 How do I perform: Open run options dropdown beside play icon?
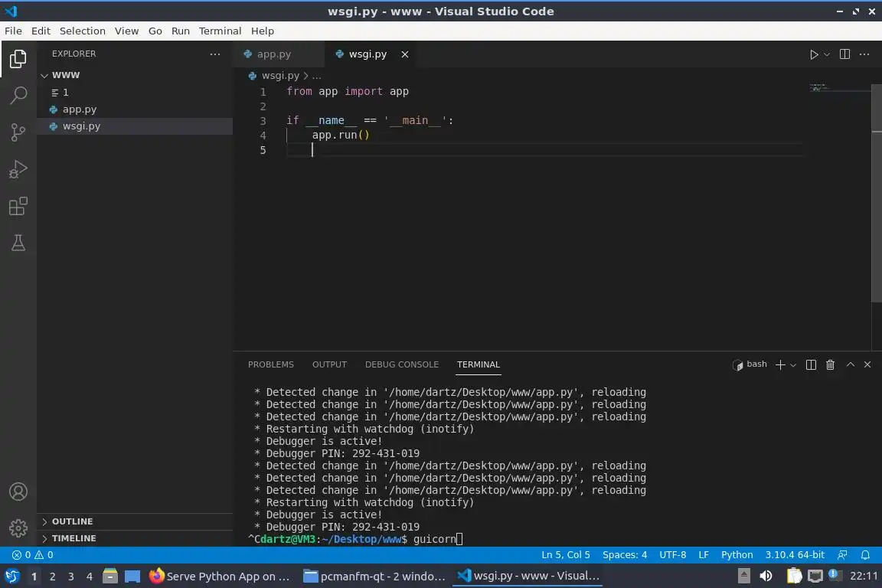click(826, 54)
